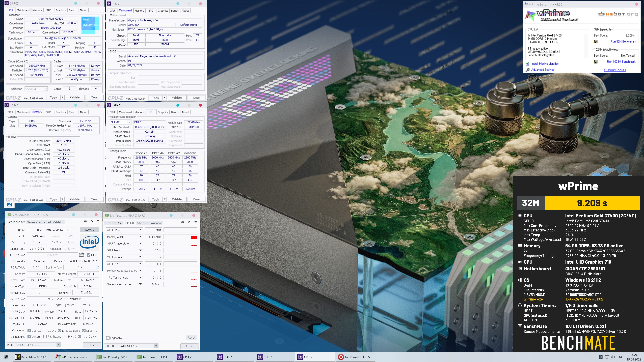Expand the CPU Temperature sensor dropdown

point(140,277)
